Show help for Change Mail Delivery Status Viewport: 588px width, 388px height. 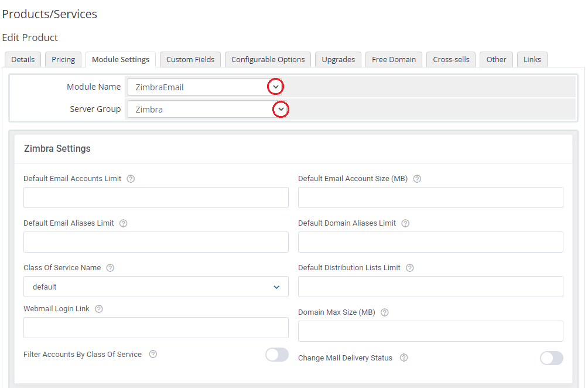[404, 358]
